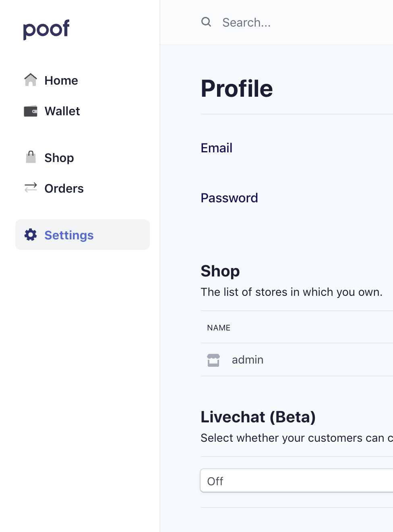Image resolution: width=393 pixels, height=532 pixels.
Task: Click the Password link in Profile
Action: point(229,198)
